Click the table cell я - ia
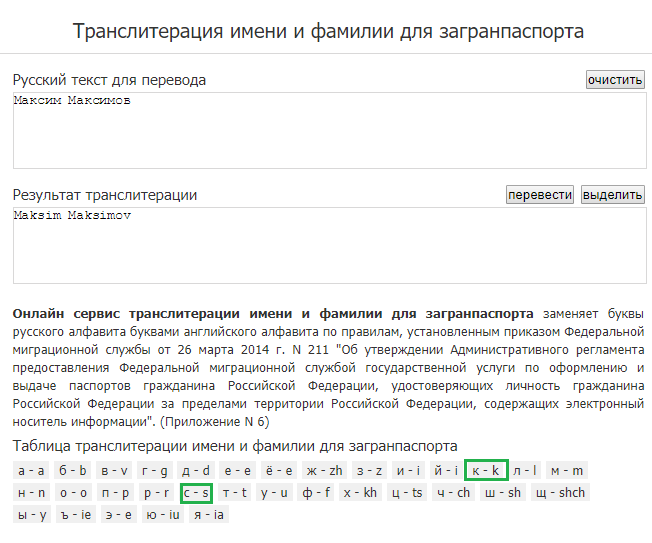 click(x=209, y=515)
